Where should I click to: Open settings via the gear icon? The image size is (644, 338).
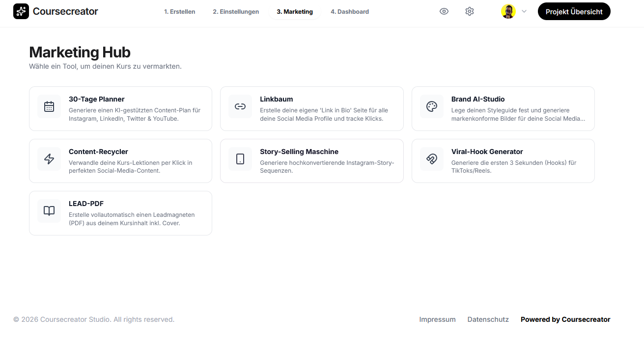point(470,11)
